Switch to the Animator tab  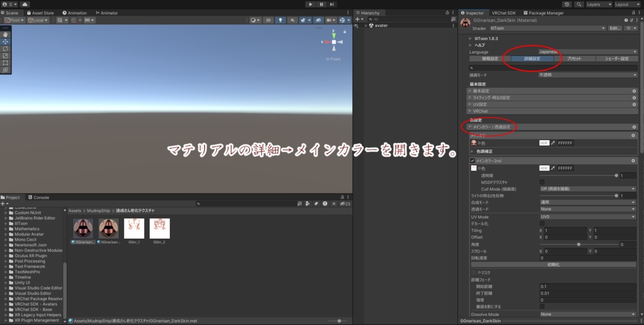pyautogui.click(x=107, y=13)
